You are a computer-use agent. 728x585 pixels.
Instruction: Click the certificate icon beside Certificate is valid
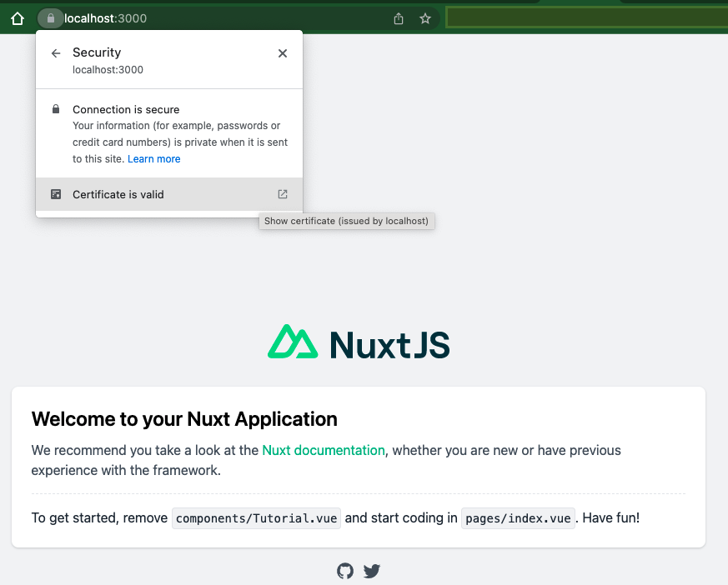56,194
